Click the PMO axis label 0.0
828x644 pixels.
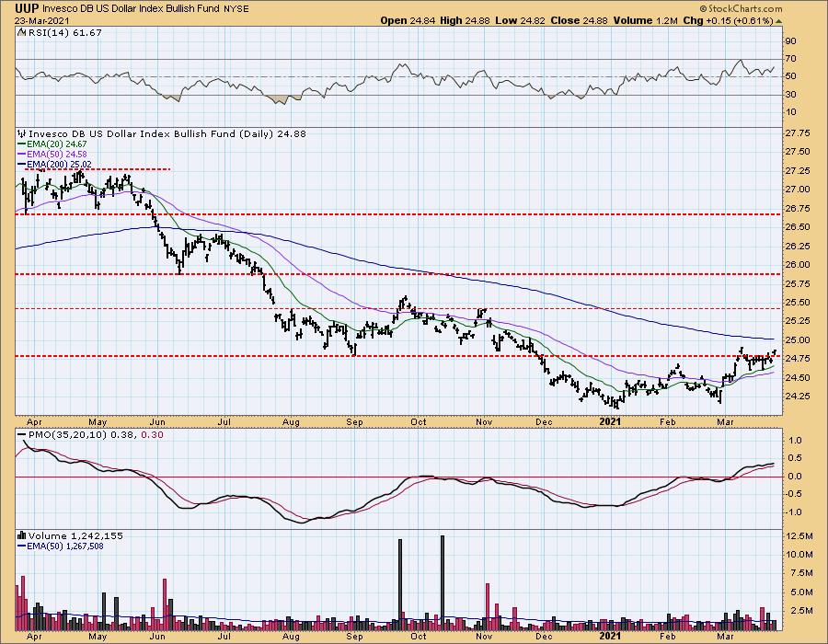[795, 477]
